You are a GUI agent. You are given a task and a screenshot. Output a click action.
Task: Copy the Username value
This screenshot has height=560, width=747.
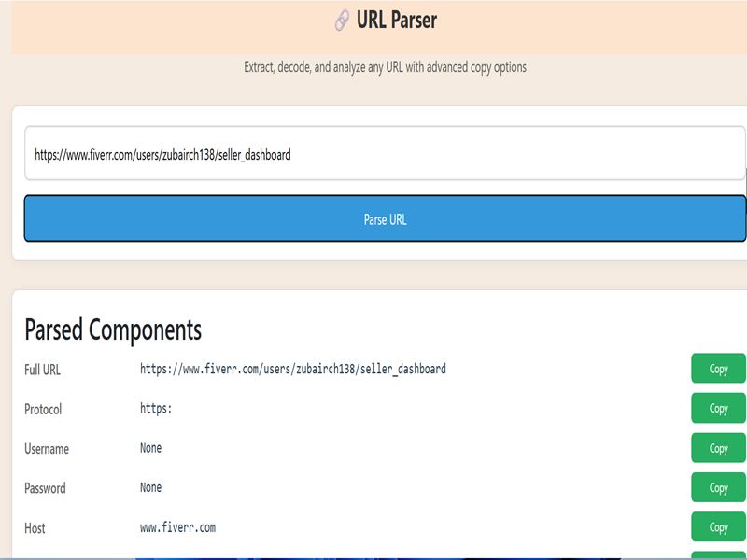tap(718, 448)
